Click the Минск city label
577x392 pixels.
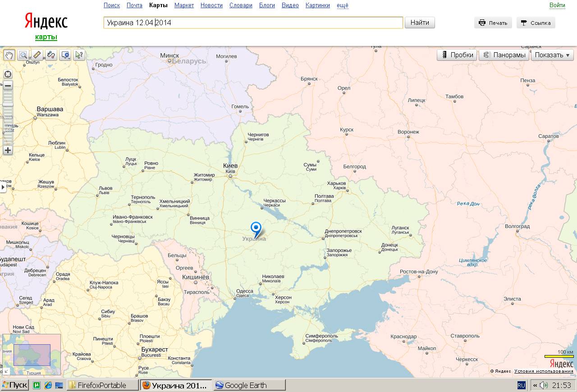[169, 55]
